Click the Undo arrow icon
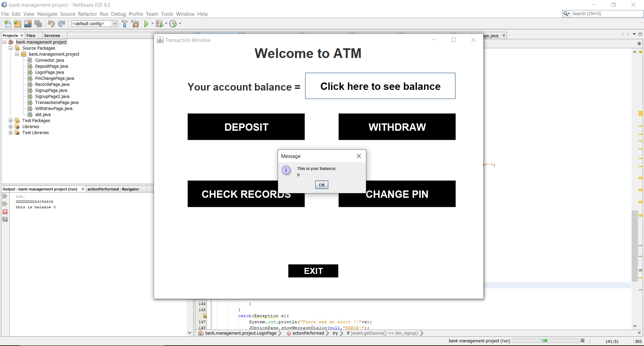 click(x=51, y=23)
